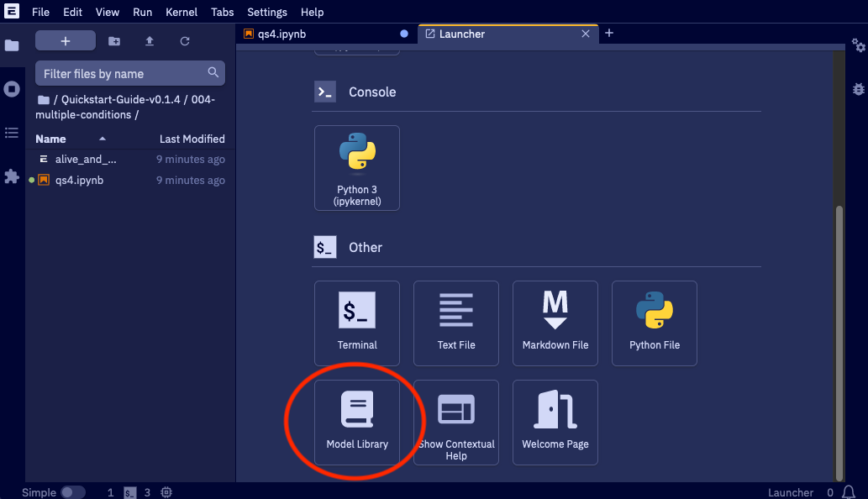This screenshot has width=868, height=499.
Task: Add a new tab with the plus button
Action: coord(609,34)
